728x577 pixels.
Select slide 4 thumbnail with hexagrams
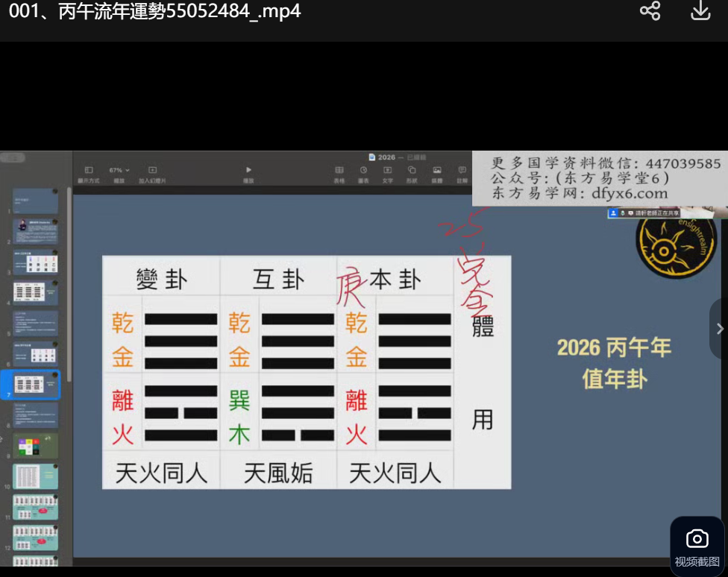pos(35,291)
